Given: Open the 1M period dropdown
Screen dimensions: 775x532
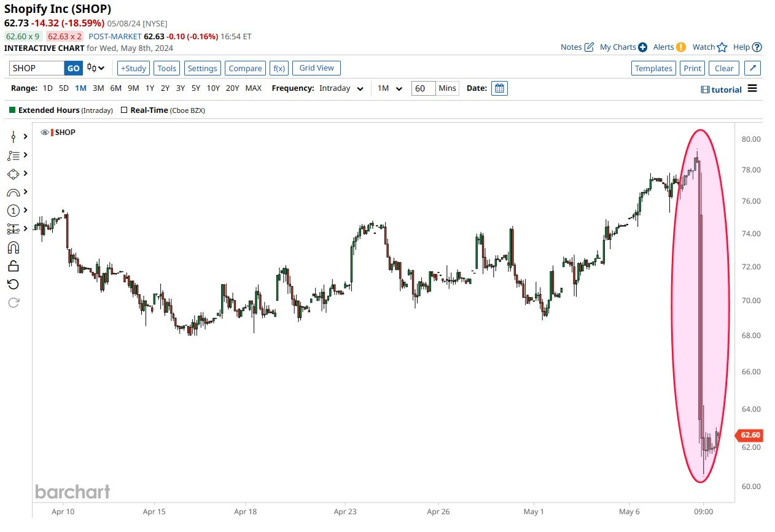Looking at the screenshot, I should click(390, 88).
